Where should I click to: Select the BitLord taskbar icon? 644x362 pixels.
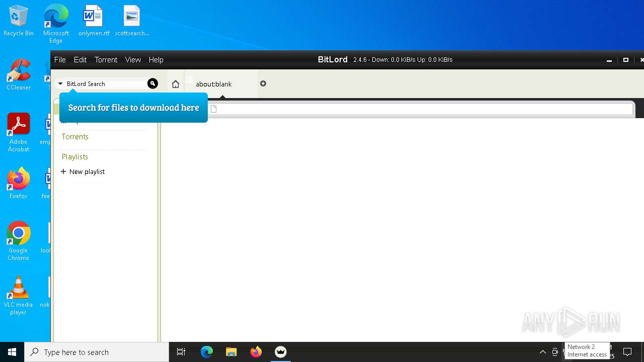point(281,352)
